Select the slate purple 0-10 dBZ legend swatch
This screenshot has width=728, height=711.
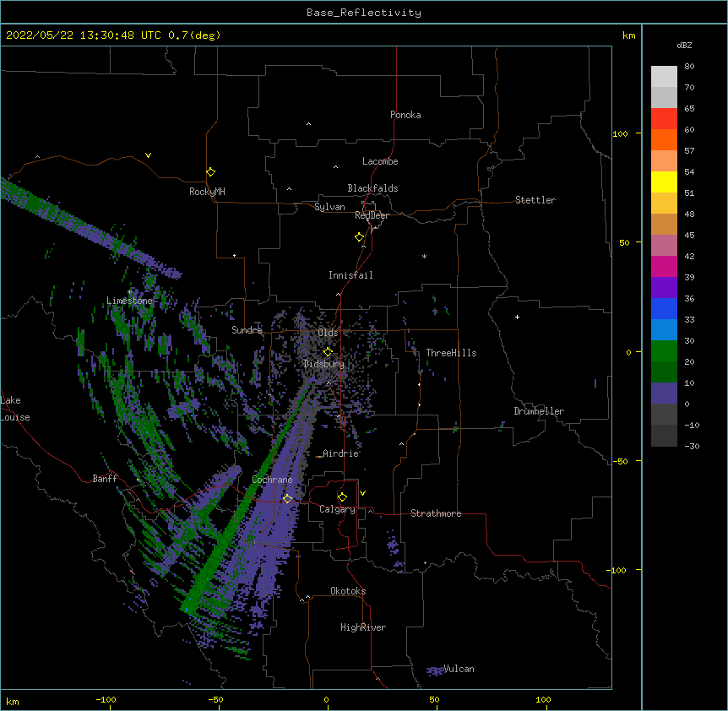pos(664,393)
